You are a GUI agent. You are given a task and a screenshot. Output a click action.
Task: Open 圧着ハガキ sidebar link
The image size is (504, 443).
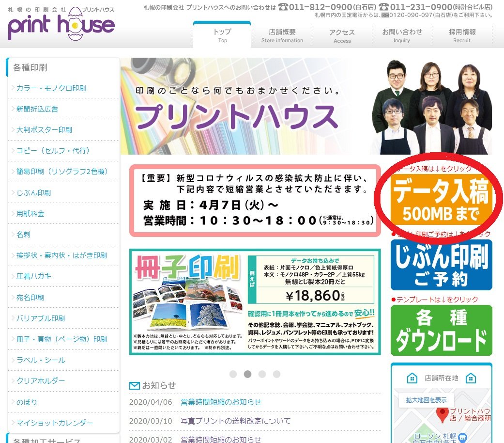[33, 276]
